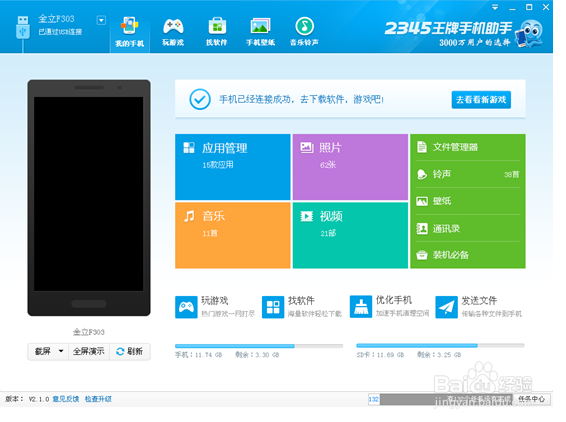
Task: Open the title bar menu dropdown arrow
Action: click(495, 7)
